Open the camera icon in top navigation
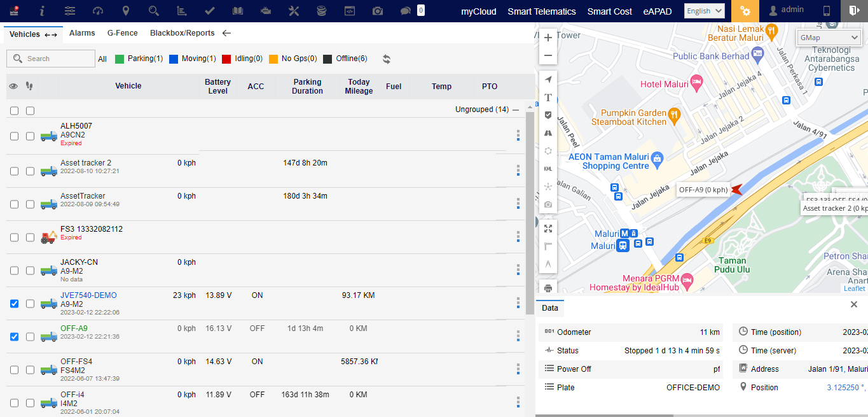 point(378,11)
